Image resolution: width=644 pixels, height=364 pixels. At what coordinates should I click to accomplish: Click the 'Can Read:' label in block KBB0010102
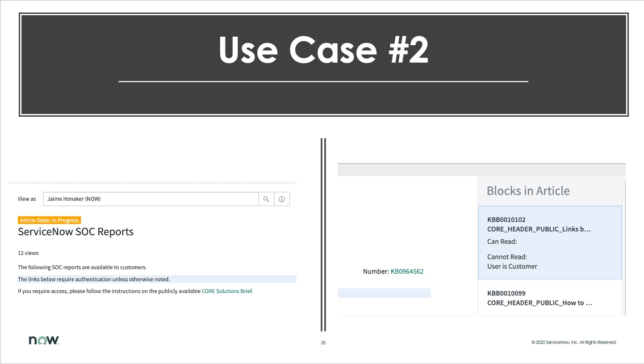coord(502,241)
